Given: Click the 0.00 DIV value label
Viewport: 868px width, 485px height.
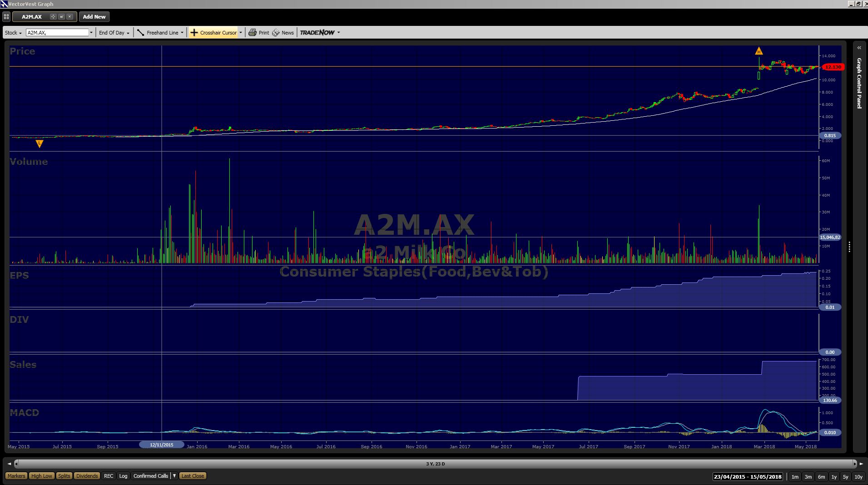Looking at the screenshot, I should [x=830, y=352].
